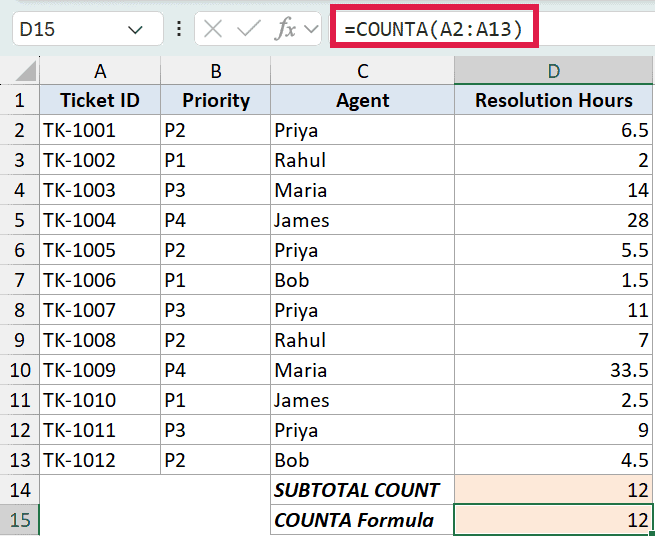Screen dimensions: 655x536
Task: Open the Name Box dropdown arrow
Action: [x=135, y=30]
